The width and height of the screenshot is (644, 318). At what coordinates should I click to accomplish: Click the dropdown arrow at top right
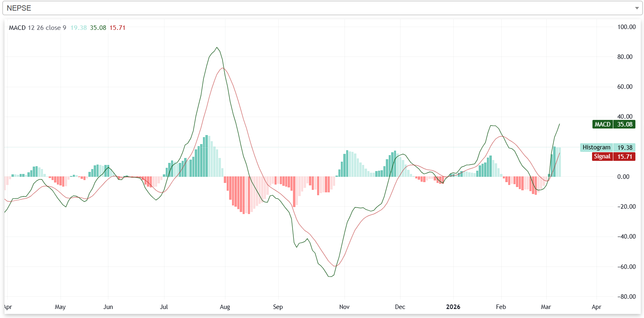[636, 8]
